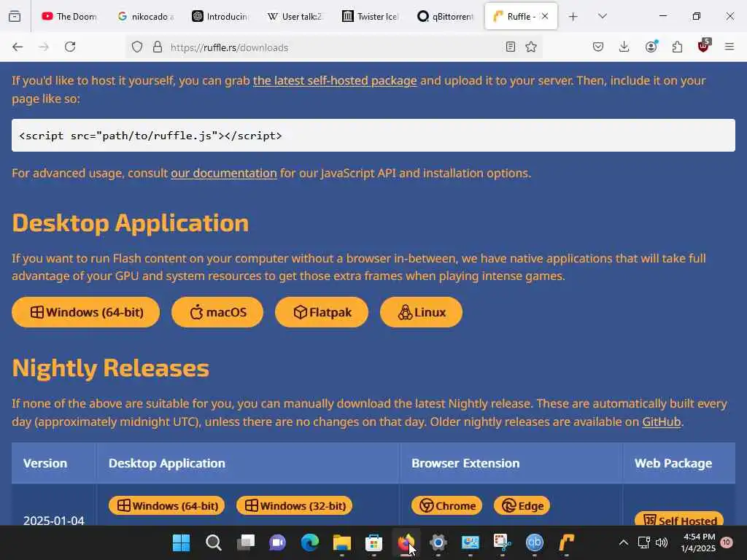Save page to Pocket
This screenshot has width=747, height=560.
point(598,47)
